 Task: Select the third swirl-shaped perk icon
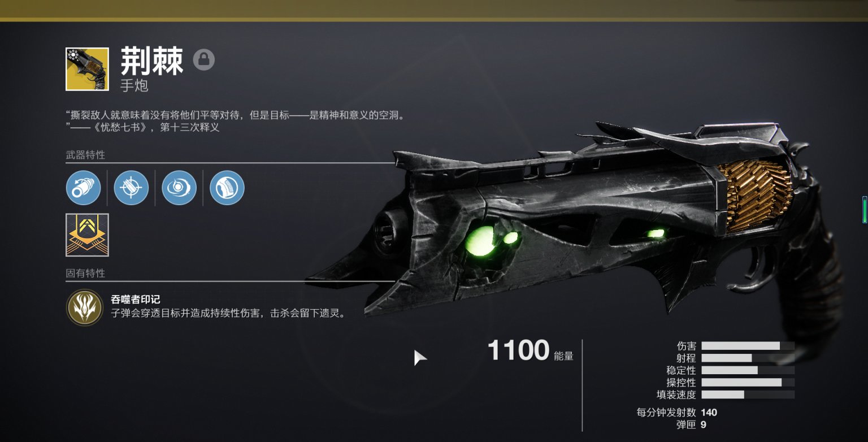179,188
